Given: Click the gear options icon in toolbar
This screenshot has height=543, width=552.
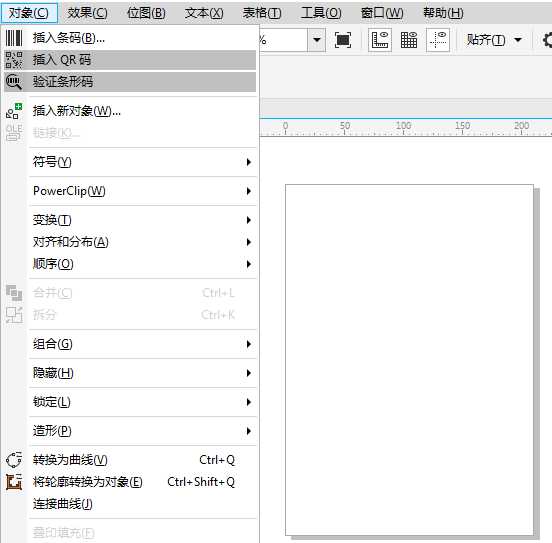Looking at the screenshot, I should tap(547, 40).
